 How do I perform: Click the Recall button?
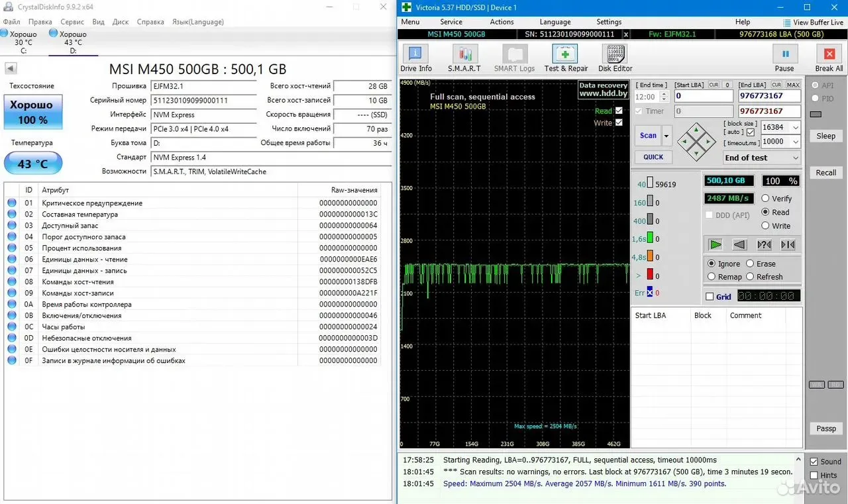click(825, 173)
